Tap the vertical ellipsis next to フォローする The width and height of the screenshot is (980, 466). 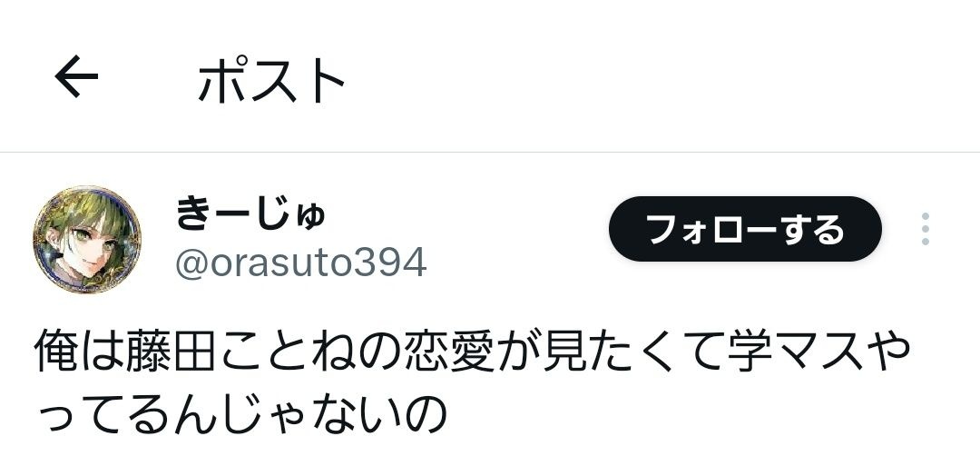pyautogui.click(x=925, y=229)
